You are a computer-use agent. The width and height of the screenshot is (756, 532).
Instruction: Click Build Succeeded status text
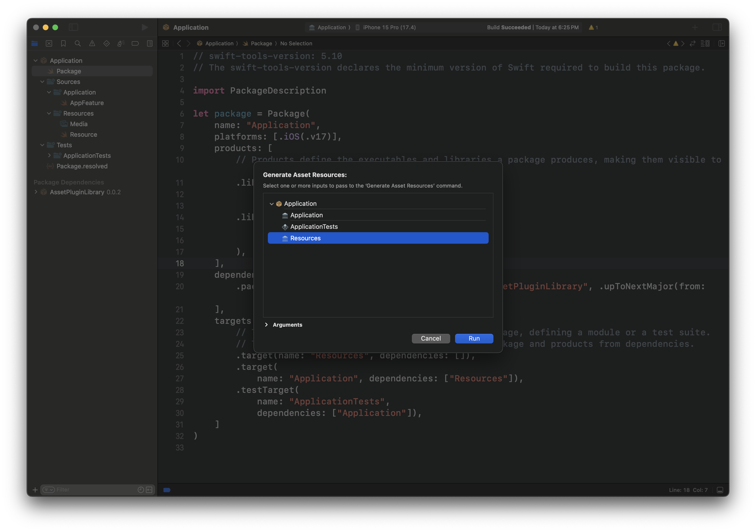tap(509, 27)
